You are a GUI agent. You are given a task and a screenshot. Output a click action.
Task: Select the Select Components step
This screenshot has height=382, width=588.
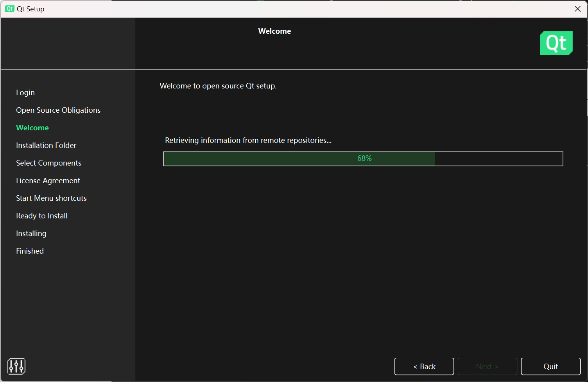tap(48, 163)
